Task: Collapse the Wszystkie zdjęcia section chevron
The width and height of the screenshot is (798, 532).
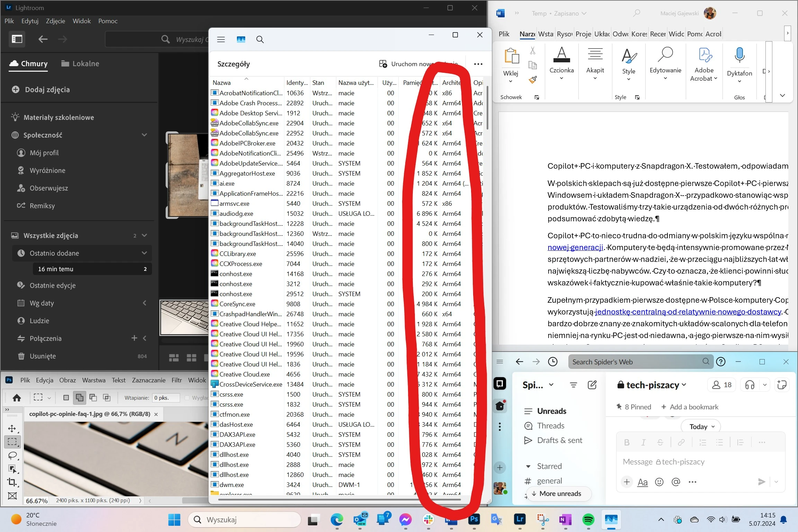Action: 144,235
